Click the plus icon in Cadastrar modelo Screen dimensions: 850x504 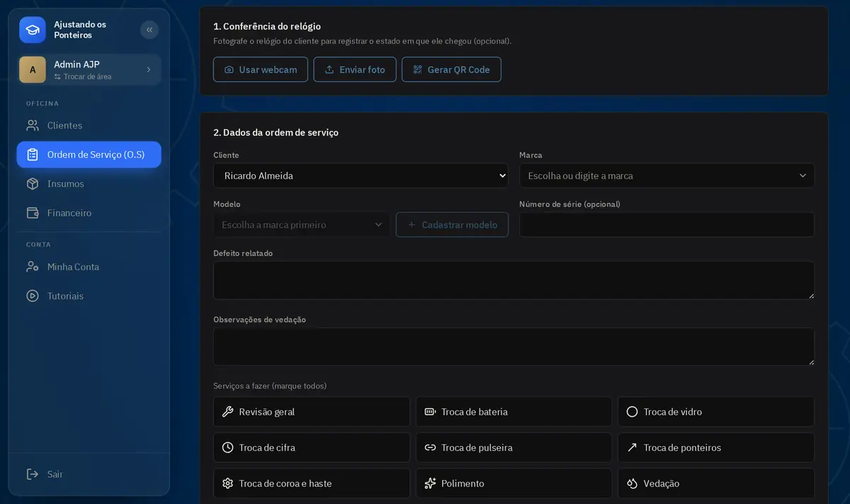click(x=412, y=224)
